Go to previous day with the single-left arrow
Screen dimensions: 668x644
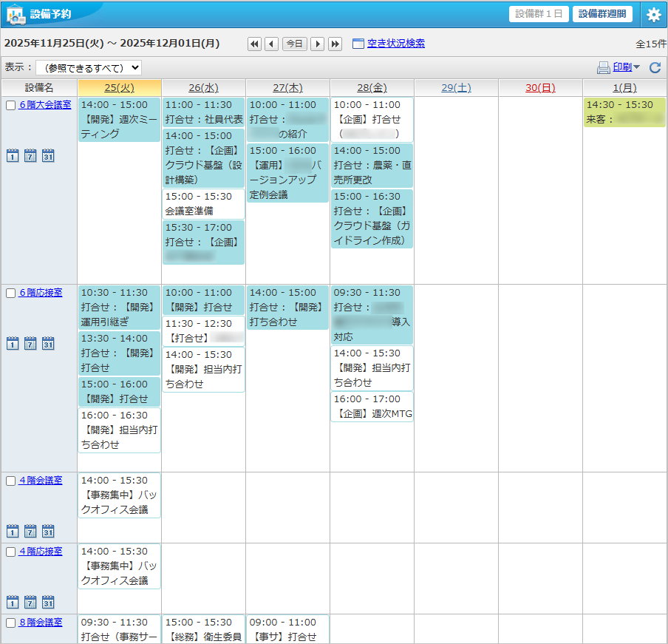point(271,44)
